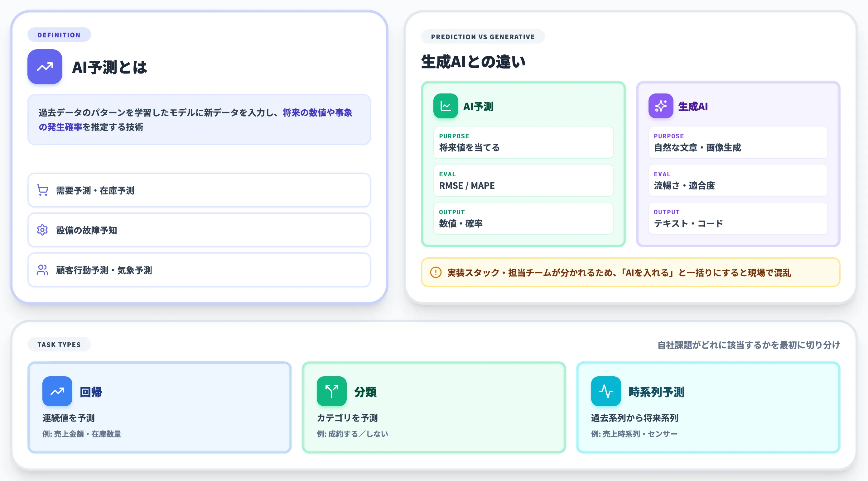Click the AI予測とは heading
This screenshot has height=481, width=868.
coord(109,67)
